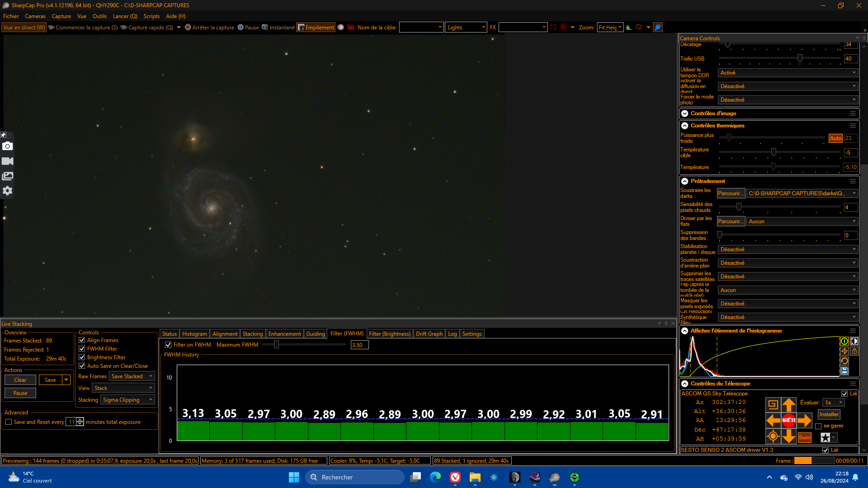Save histogram stretch with floppy disk icon
Image resolution: width=868 pixels, height=488 pixels.
(x=844, y=371)
